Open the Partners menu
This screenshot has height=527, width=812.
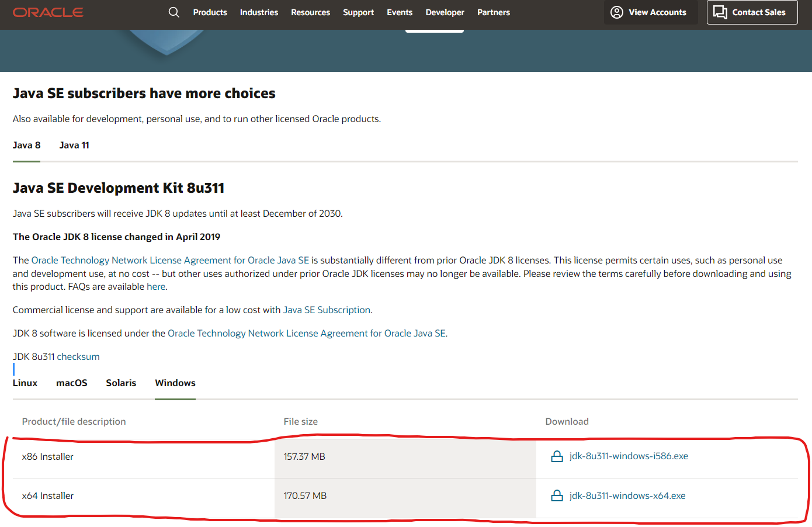click(x=494, y=12)
